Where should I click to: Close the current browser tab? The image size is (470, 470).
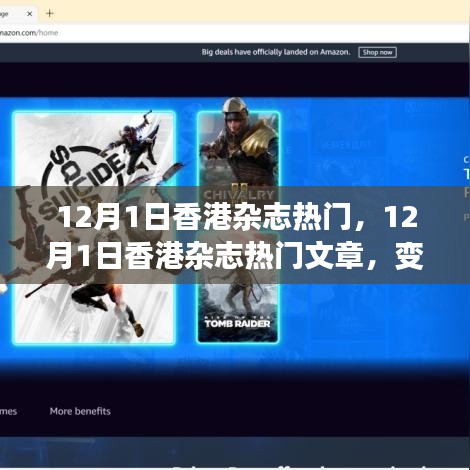[x=29, y=14]
